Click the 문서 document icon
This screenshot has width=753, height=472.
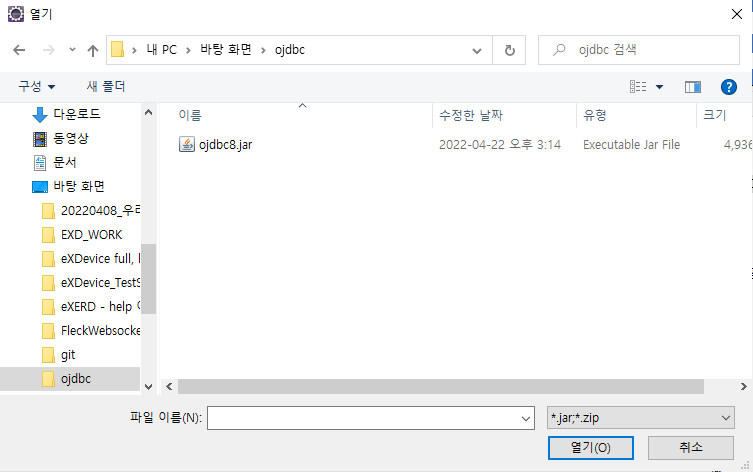40,163
